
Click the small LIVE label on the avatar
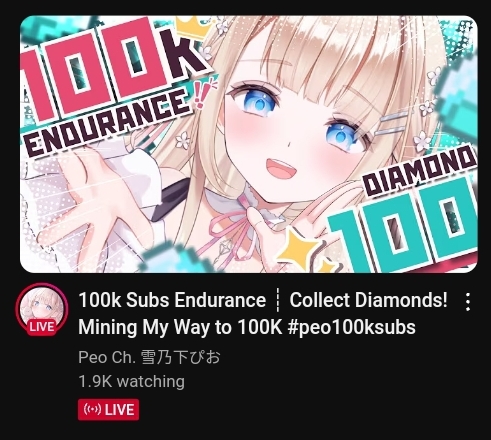pos(42,327)
